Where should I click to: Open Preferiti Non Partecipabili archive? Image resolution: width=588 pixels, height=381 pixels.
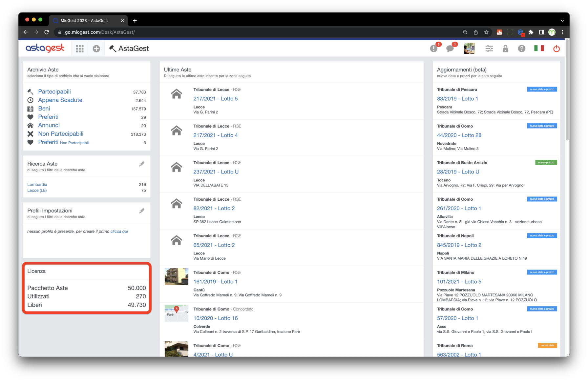[64, 142]
